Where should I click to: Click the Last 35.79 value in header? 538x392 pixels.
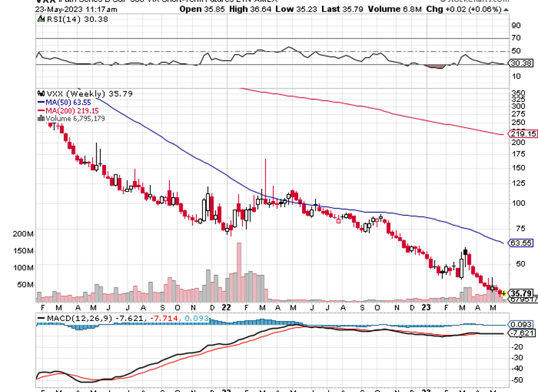[x=342, y=9]
